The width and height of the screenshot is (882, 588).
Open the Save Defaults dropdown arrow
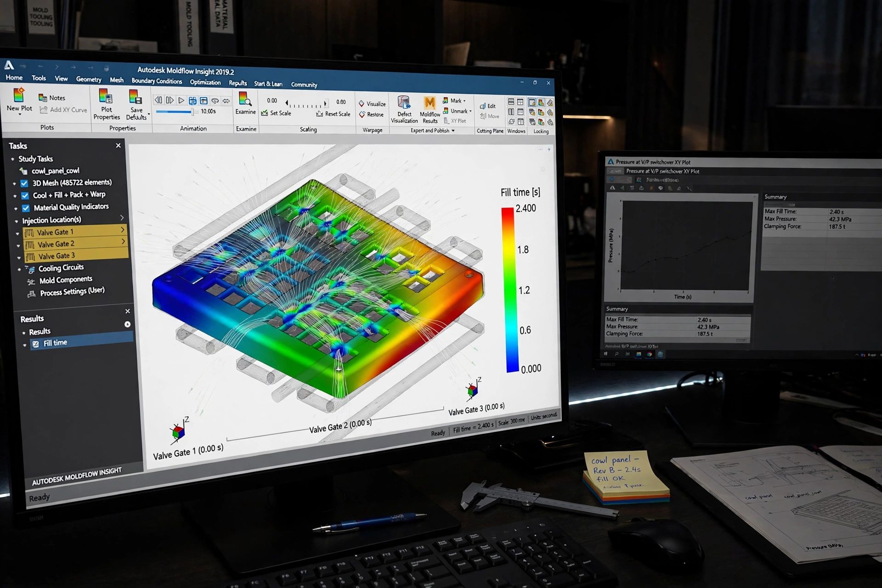[149, 114]
